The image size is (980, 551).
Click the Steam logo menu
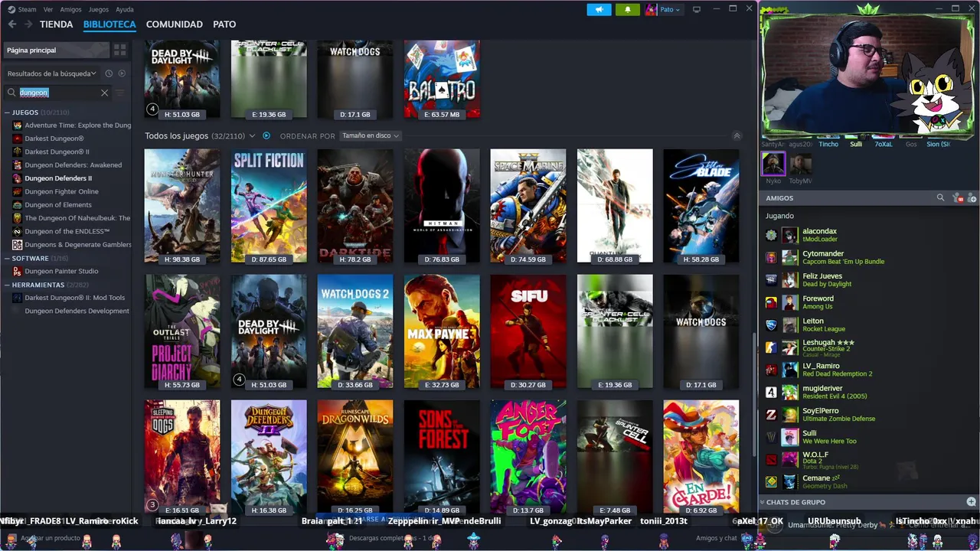22,9
